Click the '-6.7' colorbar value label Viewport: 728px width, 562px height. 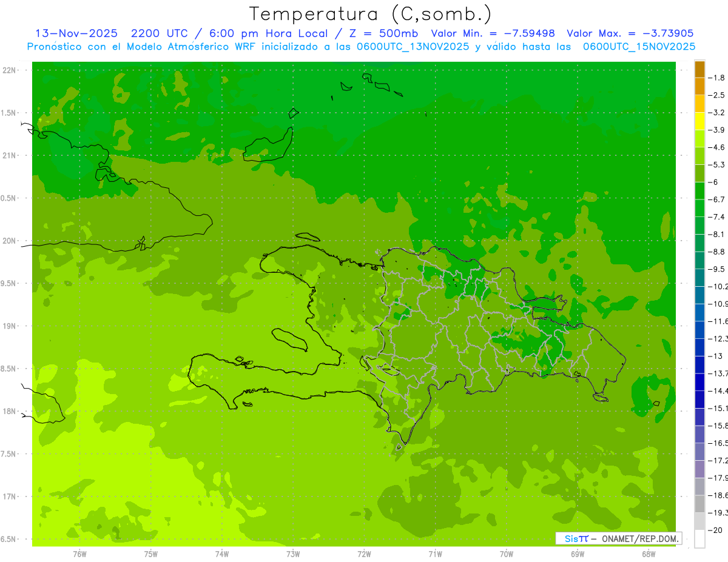716,199
